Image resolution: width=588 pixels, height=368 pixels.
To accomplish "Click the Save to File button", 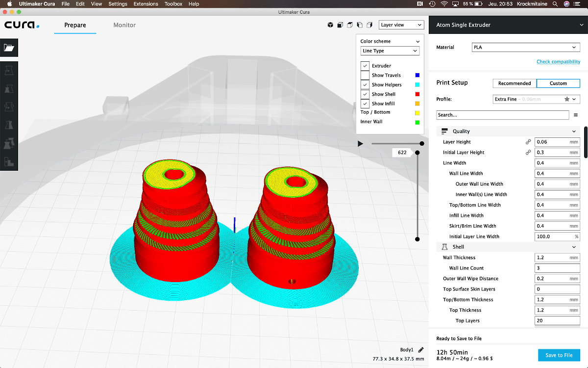I will pyautogui.click(x=559, y=355).
